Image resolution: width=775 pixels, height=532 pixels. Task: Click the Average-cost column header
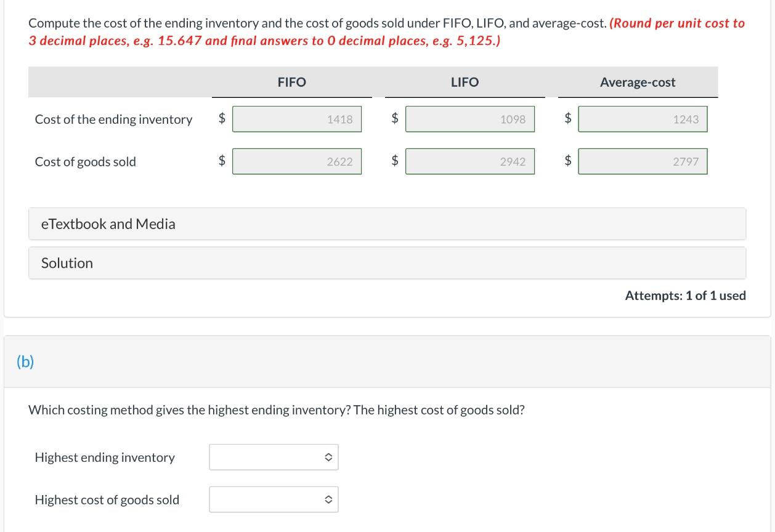[638, 82]
